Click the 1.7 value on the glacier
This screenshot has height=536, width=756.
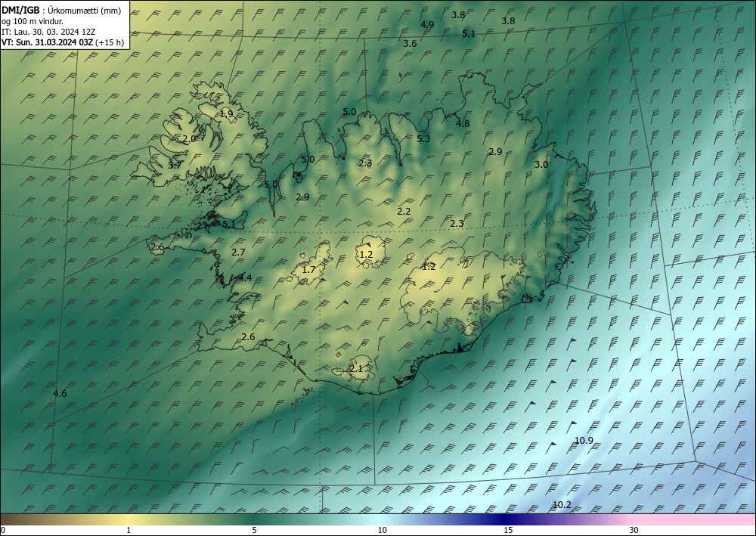(308, 269)
